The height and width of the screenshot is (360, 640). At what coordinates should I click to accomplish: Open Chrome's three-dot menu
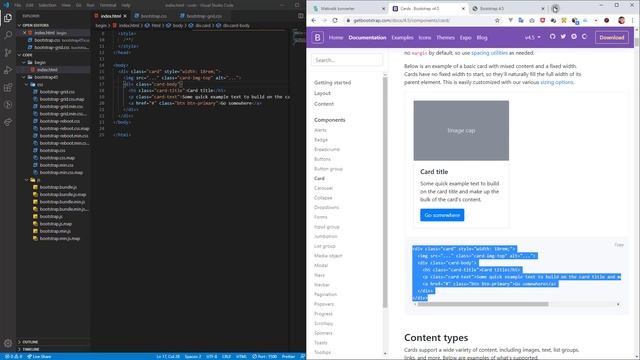point(633,20)
